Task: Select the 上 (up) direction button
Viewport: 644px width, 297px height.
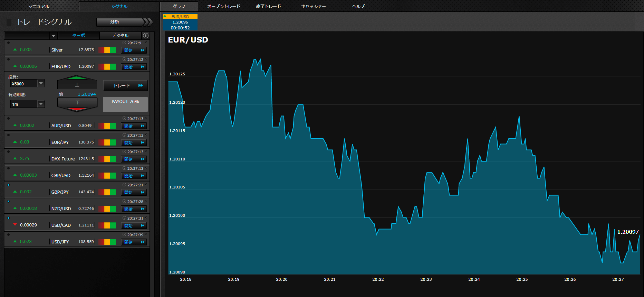Action: 77,82
